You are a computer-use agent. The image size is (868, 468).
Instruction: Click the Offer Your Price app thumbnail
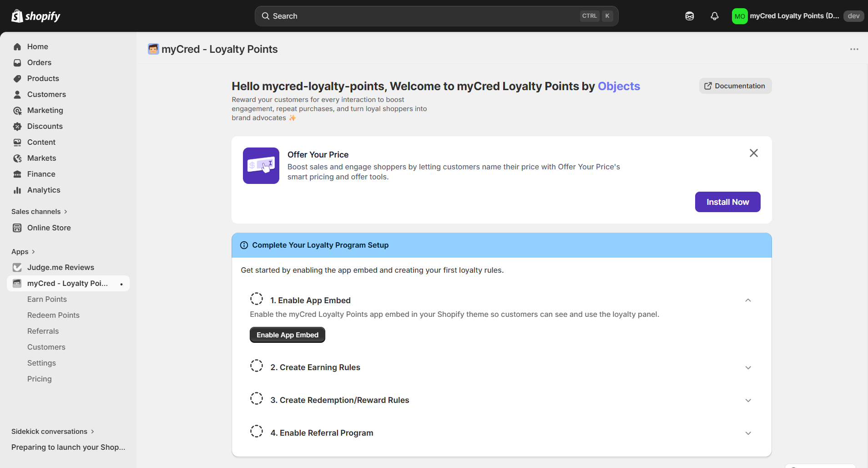click(x=261, y=166)
